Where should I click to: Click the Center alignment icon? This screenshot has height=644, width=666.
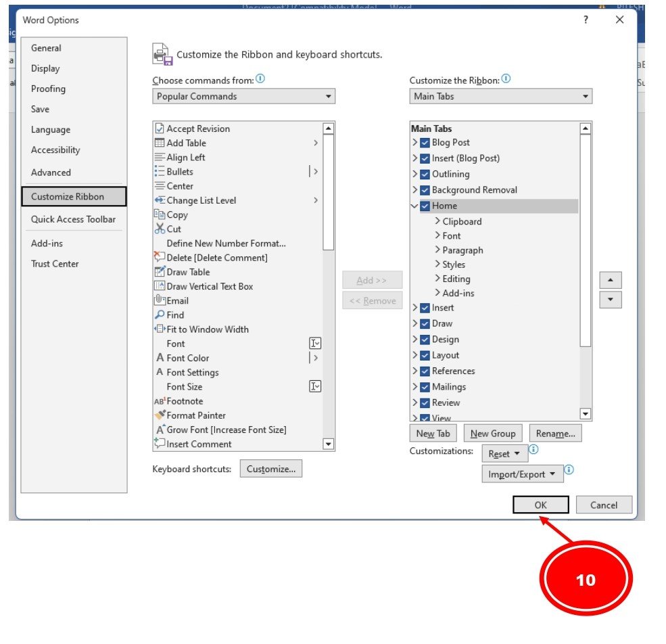click(160, 186)
